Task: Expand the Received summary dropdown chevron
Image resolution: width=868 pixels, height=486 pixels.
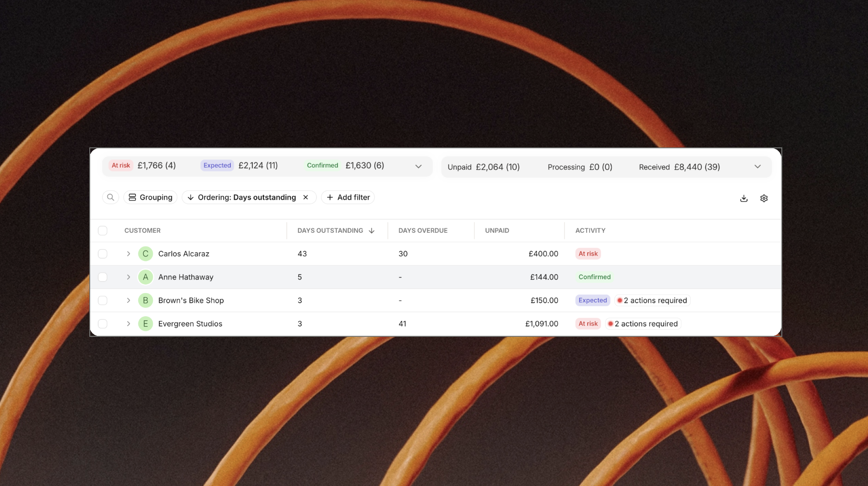Action: (757, 167)
